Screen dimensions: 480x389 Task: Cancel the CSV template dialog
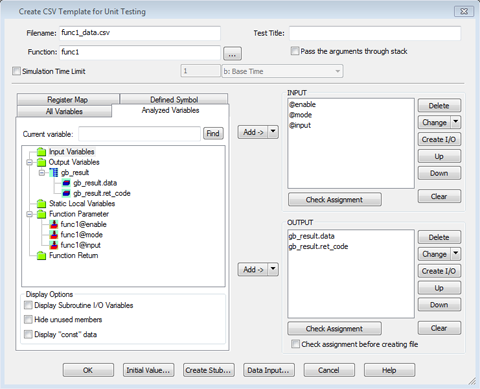click(329, 370)
